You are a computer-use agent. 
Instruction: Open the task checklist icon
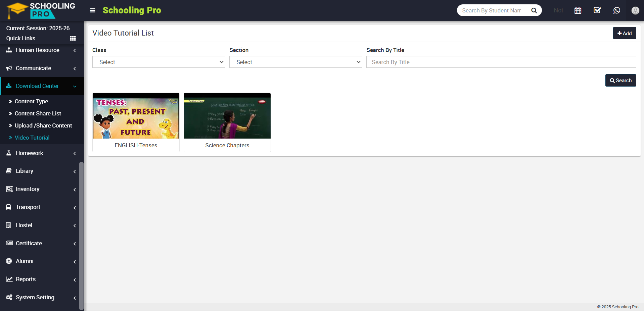point(597,10)
